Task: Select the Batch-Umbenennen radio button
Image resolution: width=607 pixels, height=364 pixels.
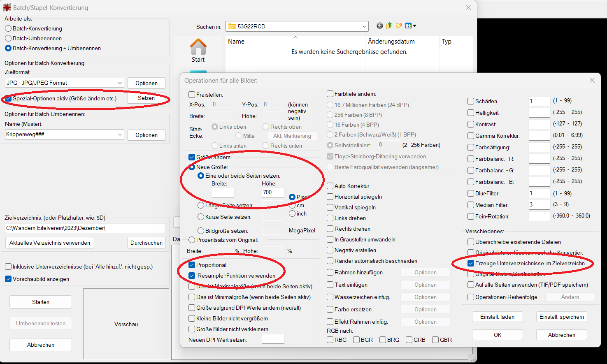Action: [x=8, y=38]
